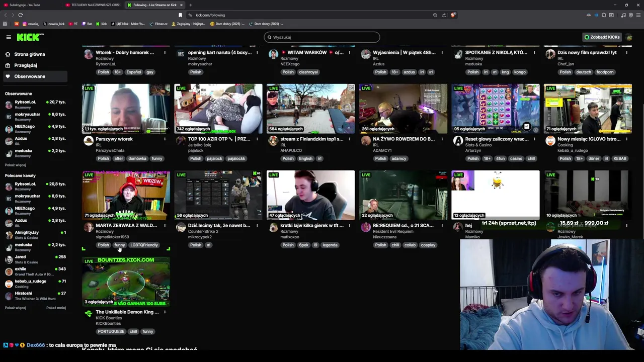Open the zoom magnifier in address bar

435,15
